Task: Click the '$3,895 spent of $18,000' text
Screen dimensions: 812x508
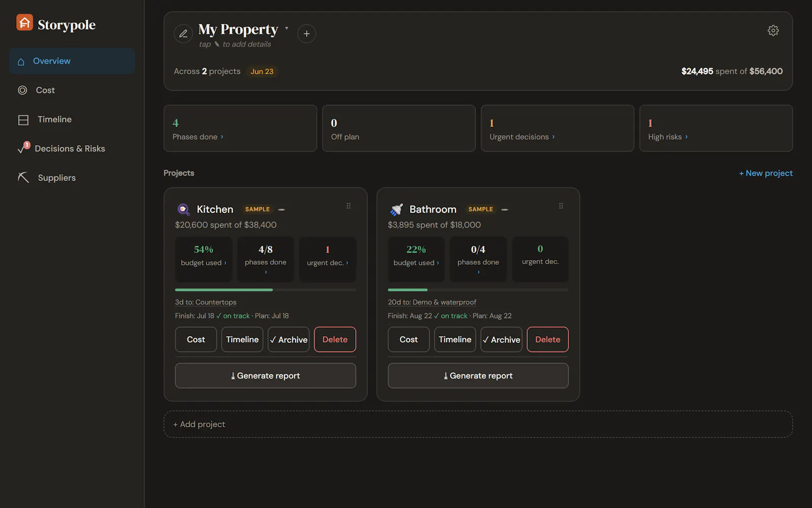Action: pos(434,225)
